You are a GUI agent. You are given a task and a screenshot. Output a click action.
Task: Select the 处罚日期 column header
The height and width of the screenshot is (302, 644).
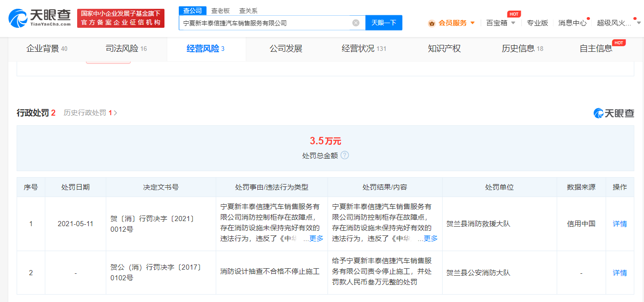click(76, 187)
